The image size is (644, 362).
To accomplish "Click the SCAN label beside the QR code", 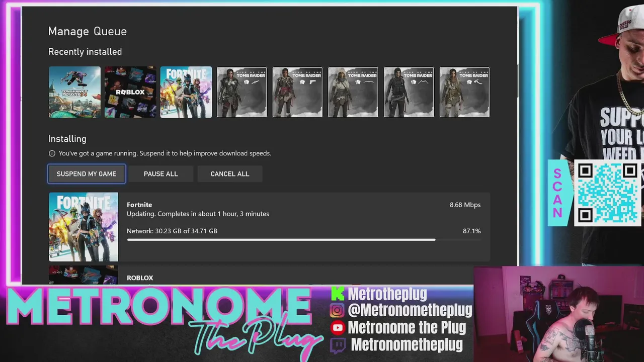I will coord(558,194).
